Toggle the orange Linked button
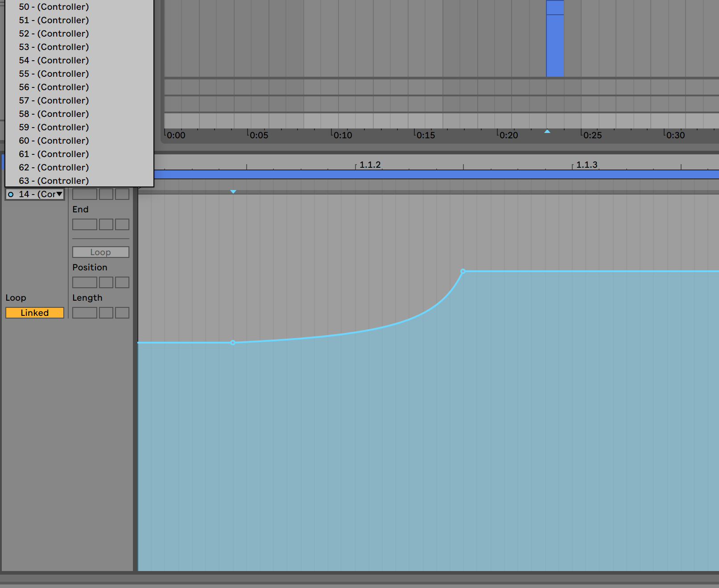 click(34, 313)
